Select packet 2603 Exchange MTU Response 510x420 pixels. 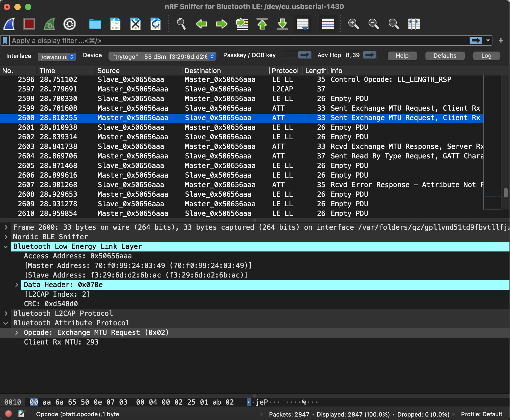pyautogui.click(x=242, y=146)
